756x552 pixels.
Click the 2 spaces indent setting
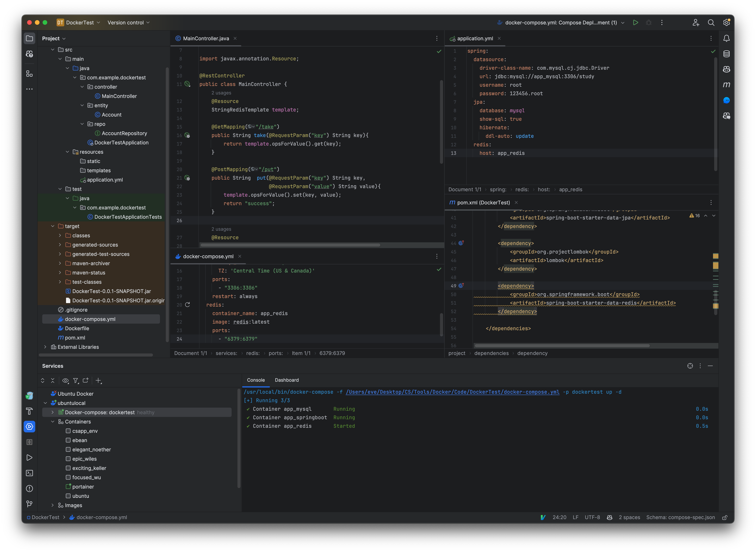[629, 518]
